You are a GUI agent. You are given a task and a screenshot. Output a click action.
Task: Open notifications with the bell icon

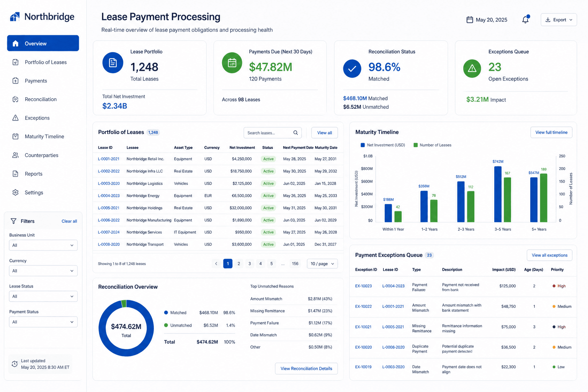[526, 20]
